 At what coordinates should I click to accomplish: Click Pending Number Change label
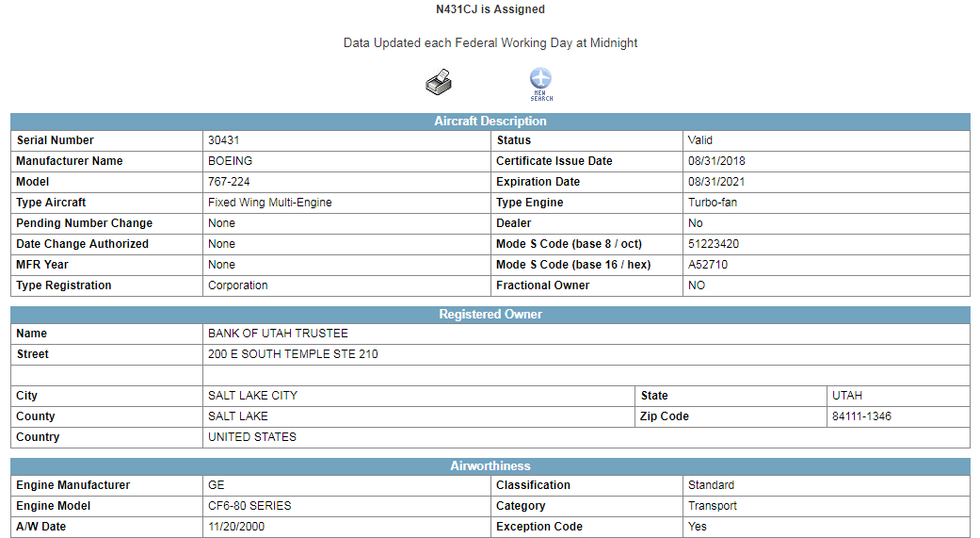click(x=85, y=222)
